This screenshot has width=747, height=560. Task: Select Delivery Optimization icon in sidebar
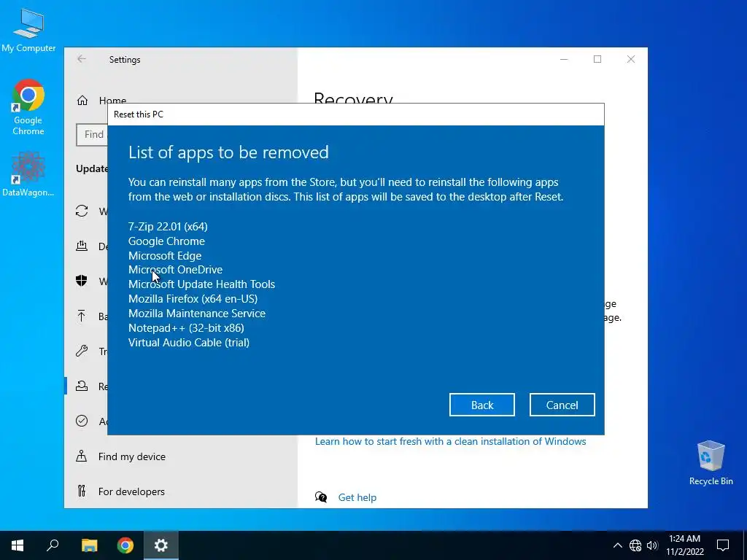click(82, 246)
